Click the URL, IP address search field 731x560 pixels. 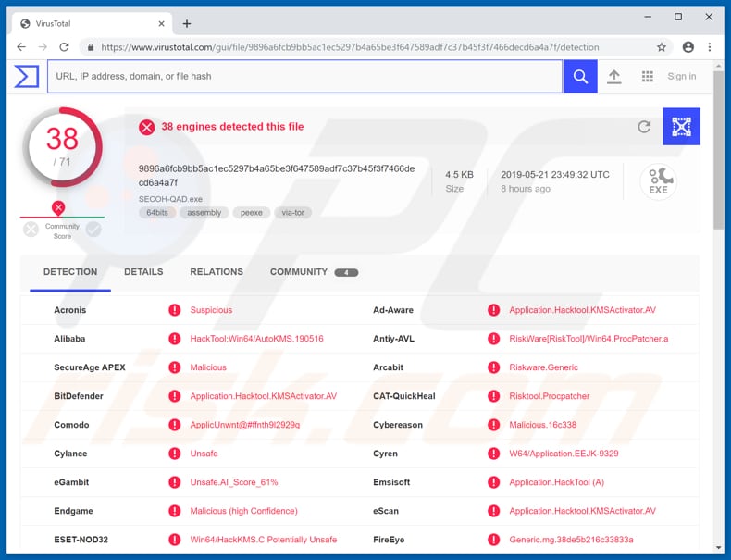(304, 77)
